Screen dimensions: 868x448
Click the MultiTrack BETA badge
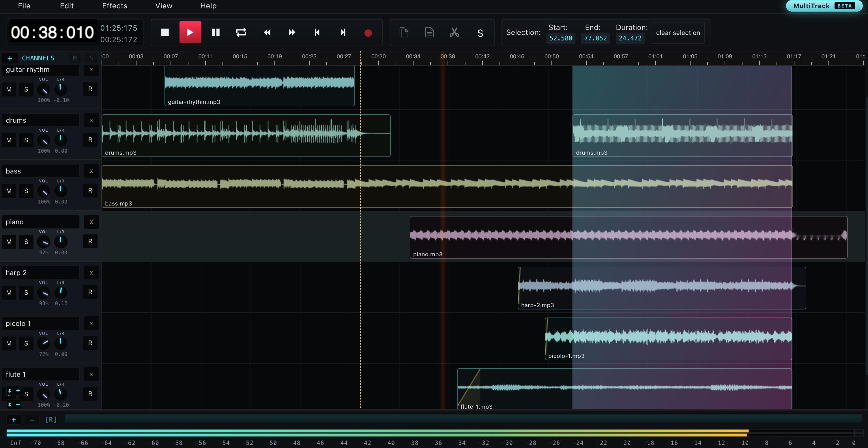pyautogui.click(x=824, y=6)
